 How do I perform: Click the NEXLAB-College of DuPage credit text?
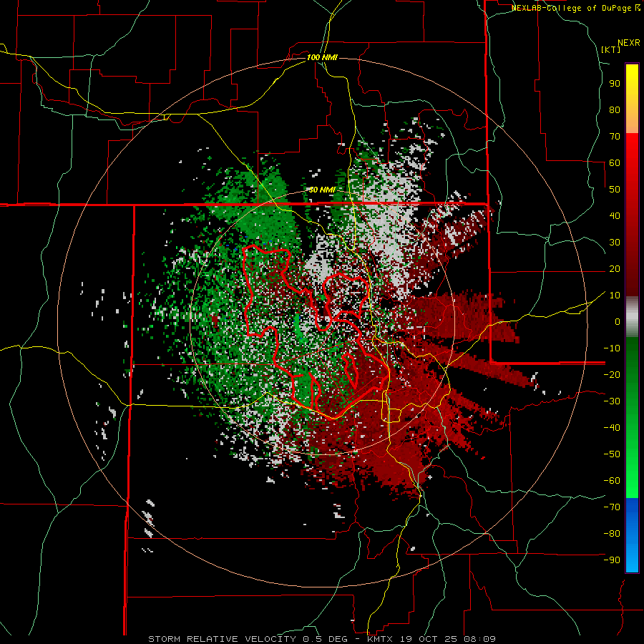576,8
